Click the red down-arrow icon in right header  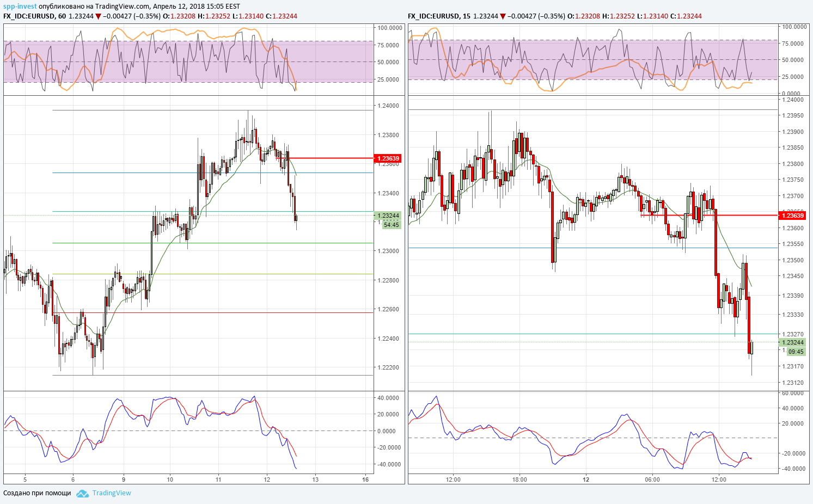pos(503,16)
